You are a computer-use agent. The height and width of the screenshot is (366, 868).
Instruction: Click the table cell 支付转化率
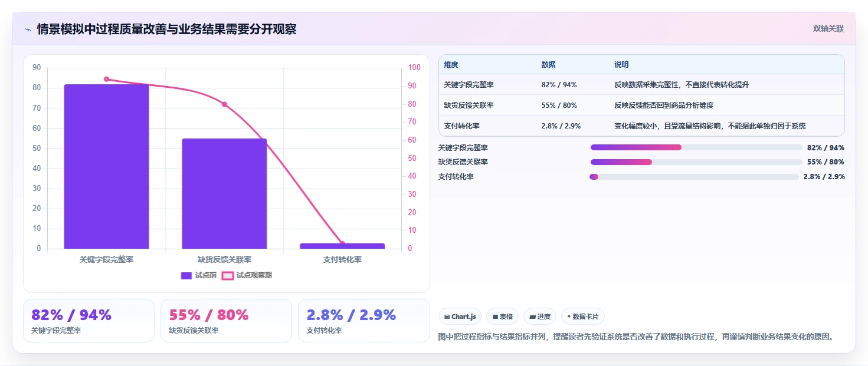point(461,126)
